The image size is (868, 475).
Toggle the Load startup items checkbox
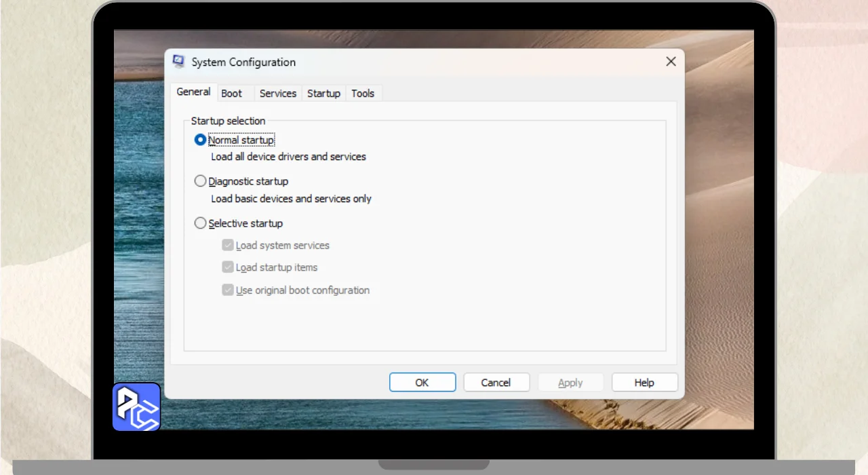click(228, 267)
